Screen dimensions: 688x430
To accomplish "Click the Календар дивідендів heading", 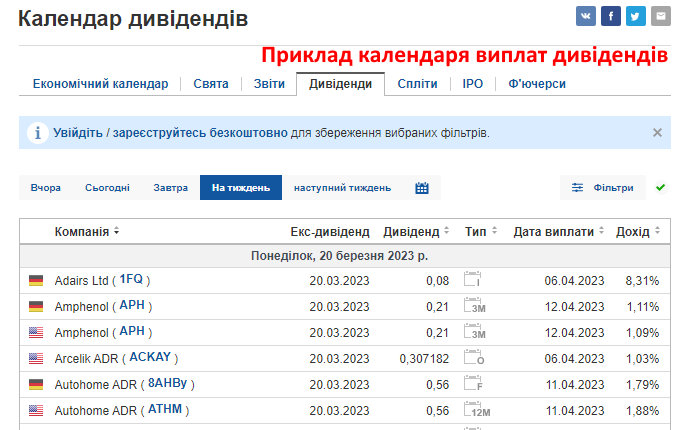I will [x=133, y=19].
